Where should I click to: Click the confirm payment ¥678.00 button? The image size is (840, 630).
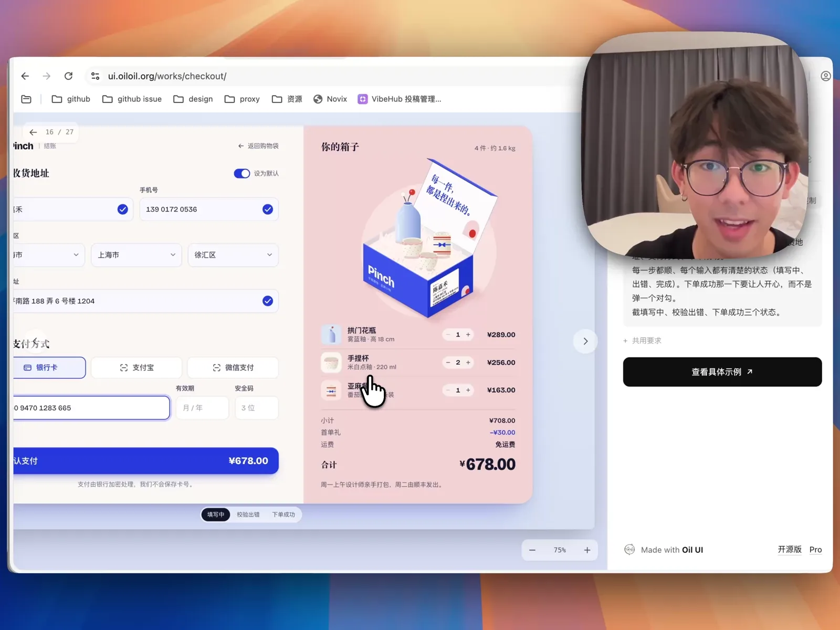click(146, 460)
